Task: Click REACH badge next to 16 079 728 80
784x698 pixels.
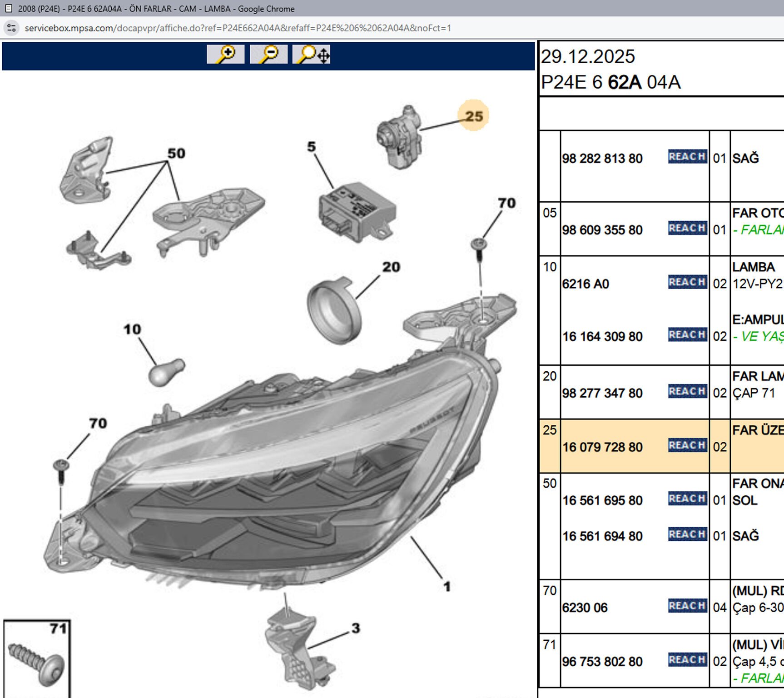Action: tap(687, 445)
